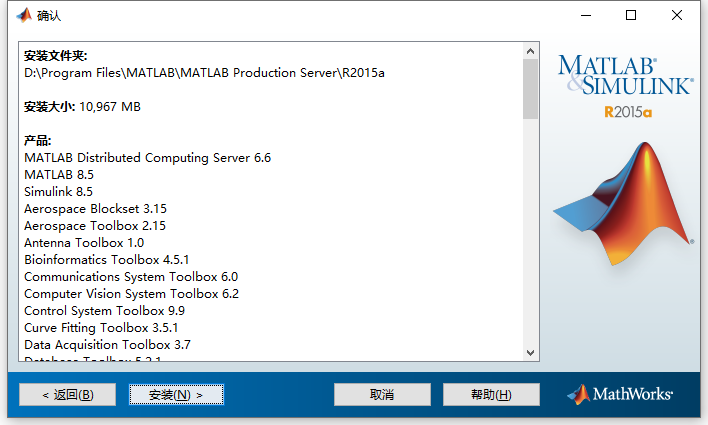Select Aerospace Toolbox 2.15 line

95,226
